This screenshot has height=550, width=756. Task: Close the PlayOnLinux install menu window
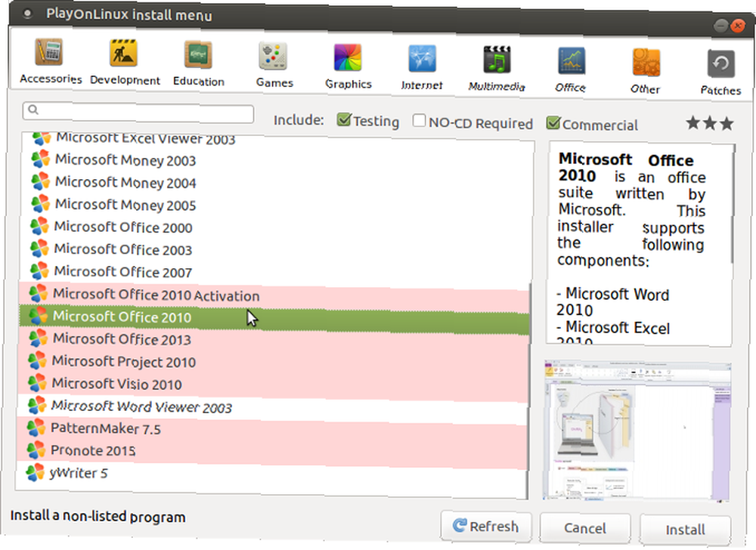(738, 25)
